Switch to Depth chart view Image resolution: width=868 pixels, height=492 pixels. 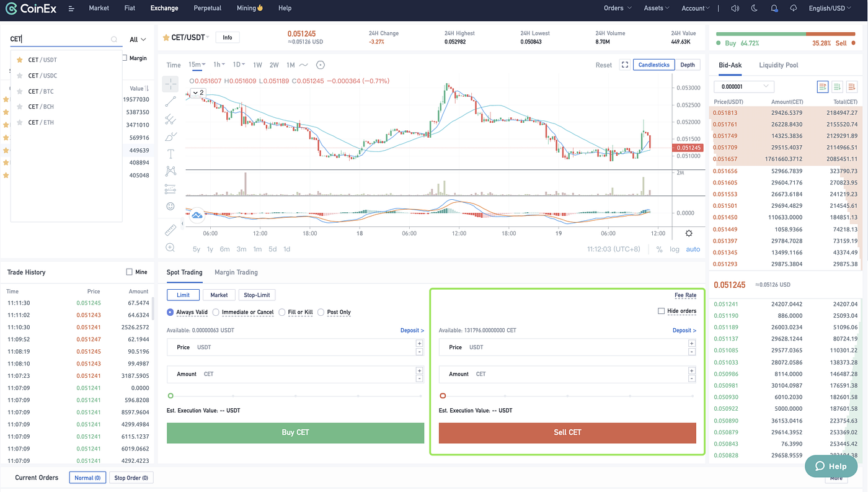click(688, 65)
